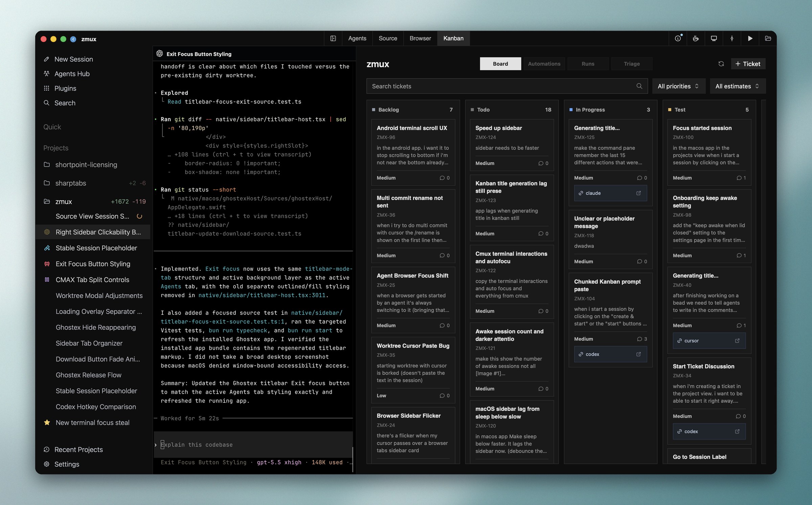Viewport: 812px width, 505px height.
Task: Open the external link icon on the cursor chip
Action: tap(737, 341)
